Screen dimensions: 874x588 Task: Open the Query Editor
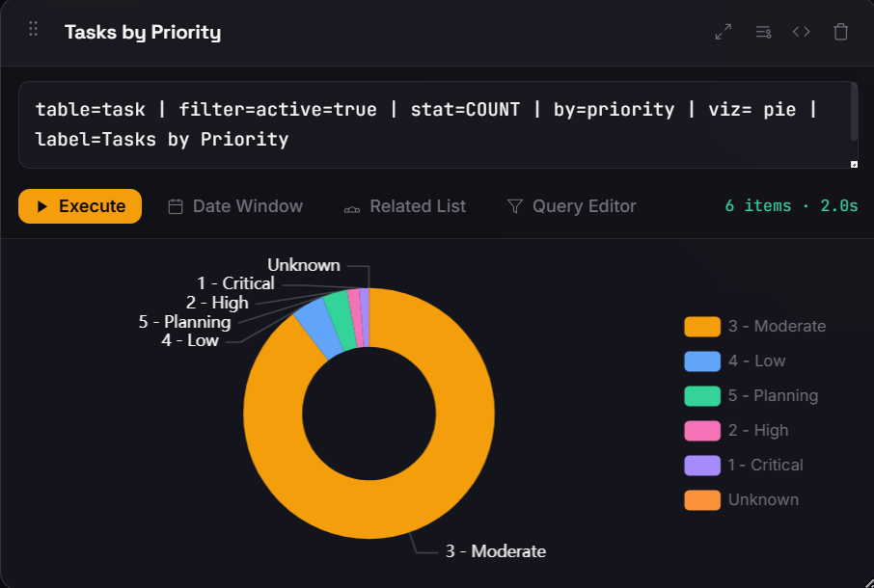tap(572, 206)
